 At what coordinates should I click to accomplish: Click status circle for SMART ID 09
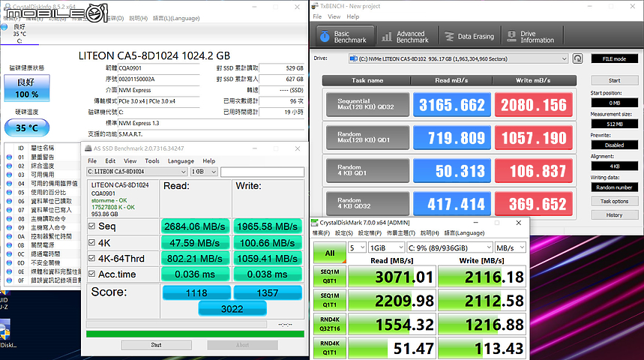(x=9, y=228)
